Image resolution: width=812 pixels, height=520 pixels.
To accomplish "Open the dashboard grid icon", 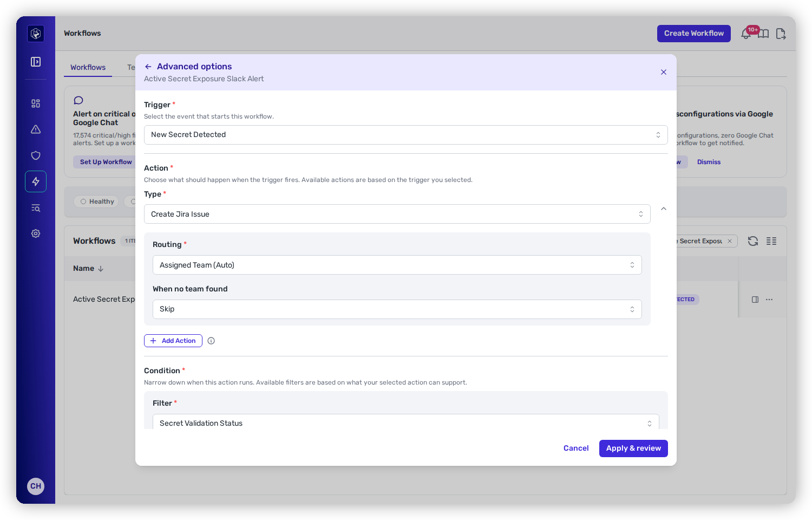I will click(36, 103).
